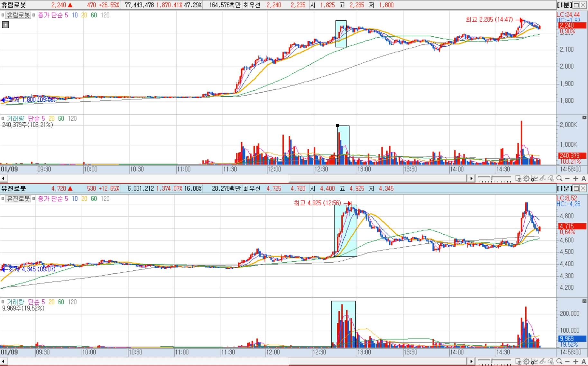Viewport: 588px width, 366px height.
Task: Click the A auto-fit icon in 유진로봇 toolbar
Action: 584,361
